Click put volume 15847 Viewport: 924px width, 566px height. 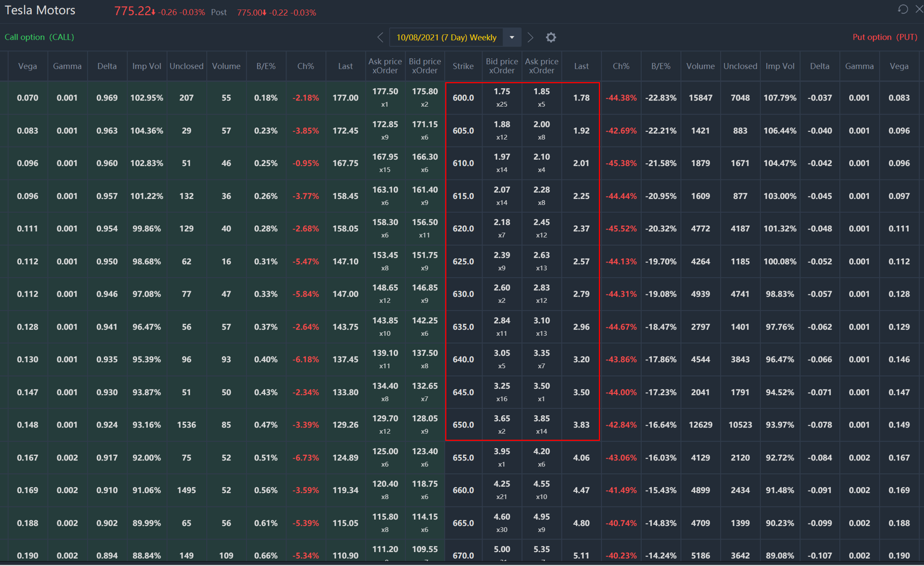coord(701,98)
